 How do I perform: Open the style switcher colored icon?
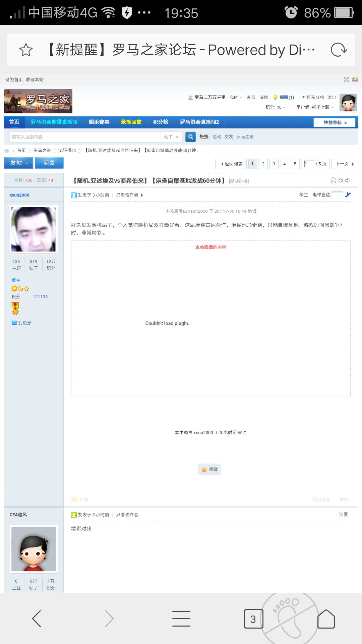point(355,79)
